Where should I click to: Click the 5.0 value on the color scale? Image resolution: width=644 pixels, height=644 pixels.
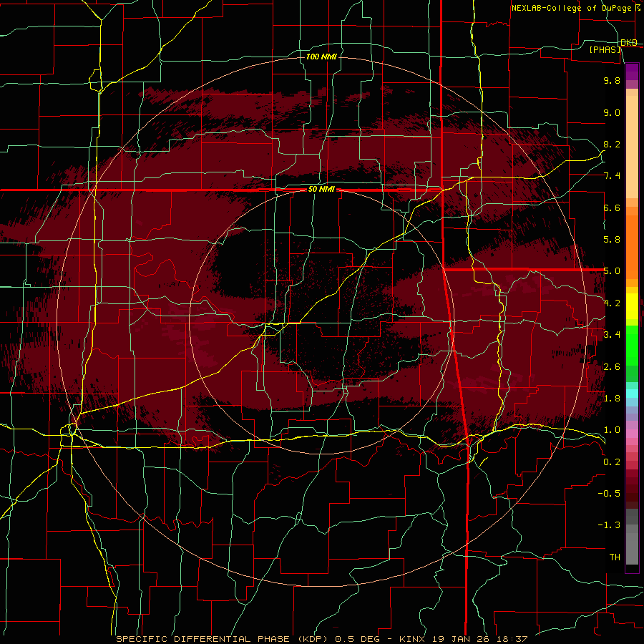(x=612, y=271)
